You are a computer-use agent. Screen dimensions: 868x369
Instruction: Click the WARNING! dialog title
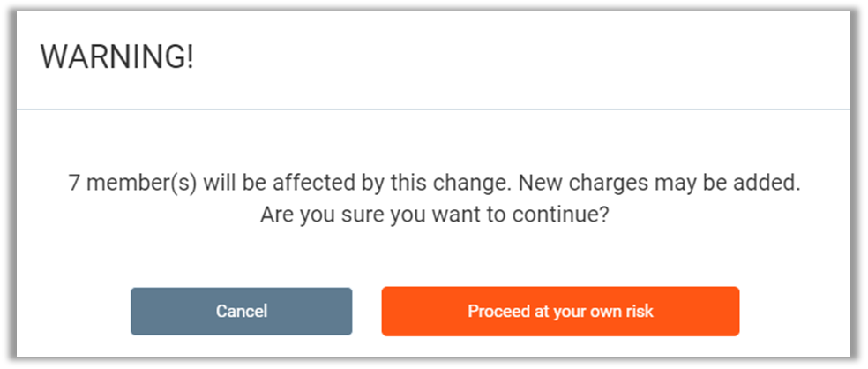pos(116,58)
